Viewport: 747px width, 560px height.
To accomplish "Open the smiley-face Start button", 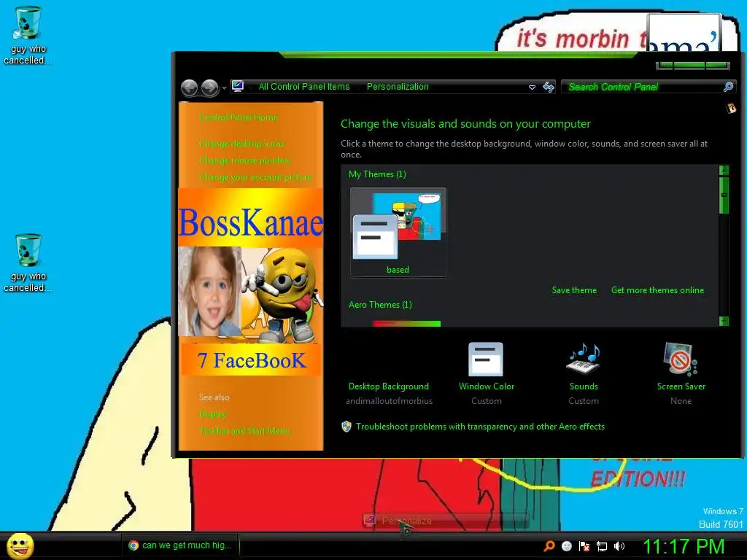I will pyautogui.click(x=20, y=545).
